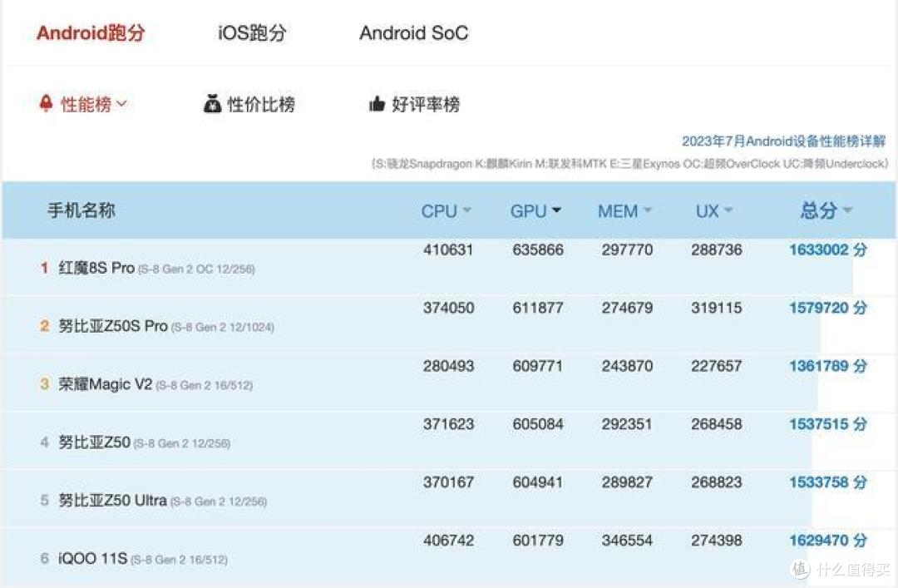Sort by the MEM column arrow
The height and width of the screenshot is (588, 898).
pyautogui.click(x=648, y=210)
